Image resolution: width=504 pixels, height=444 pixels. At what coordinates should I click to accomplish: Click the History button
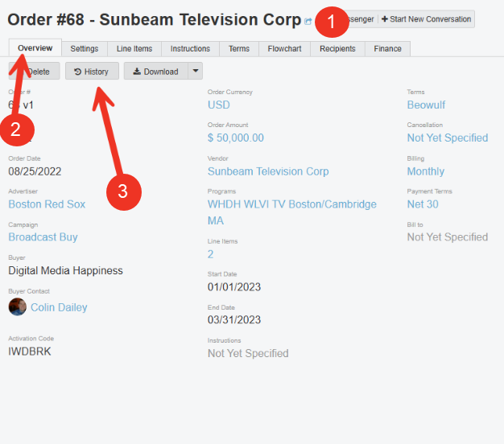tap(92, 71)
